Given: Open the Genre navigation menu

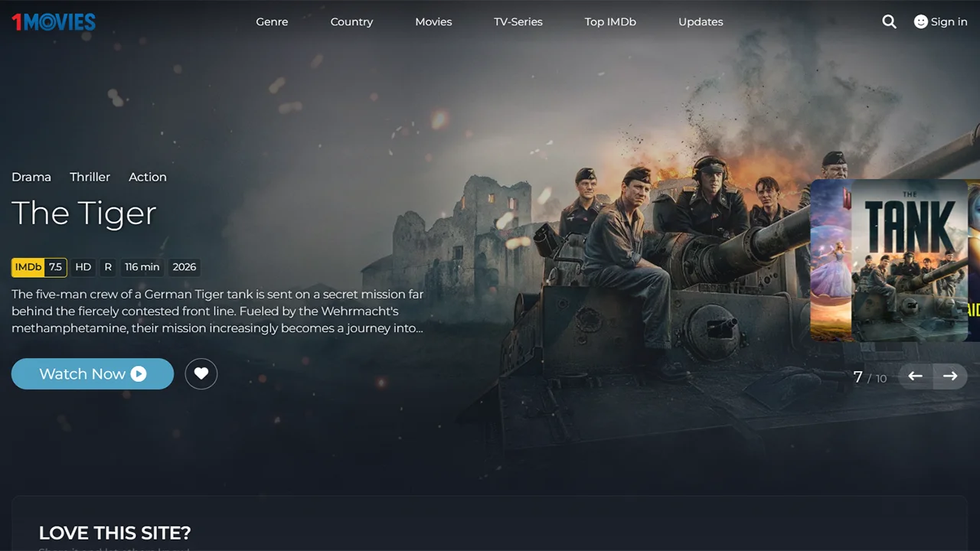Looking at the screenshot, I should point(272,21).
